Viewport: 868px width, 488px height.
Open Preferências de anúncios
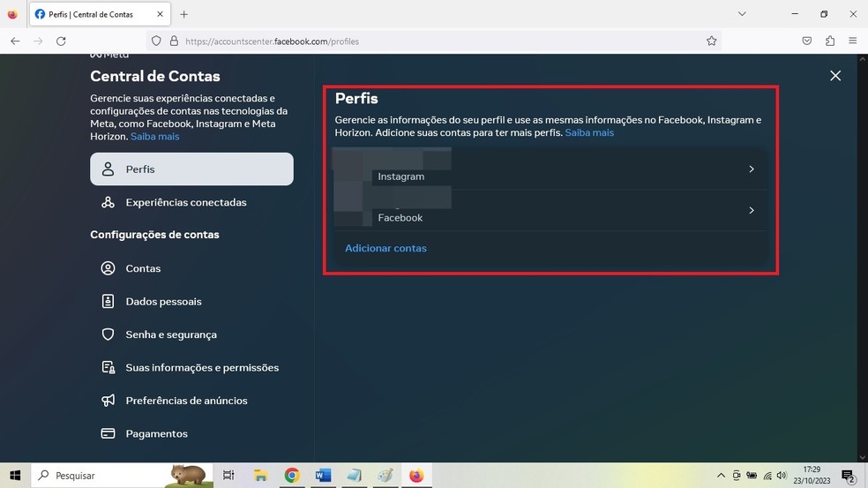tap(191, 401)
